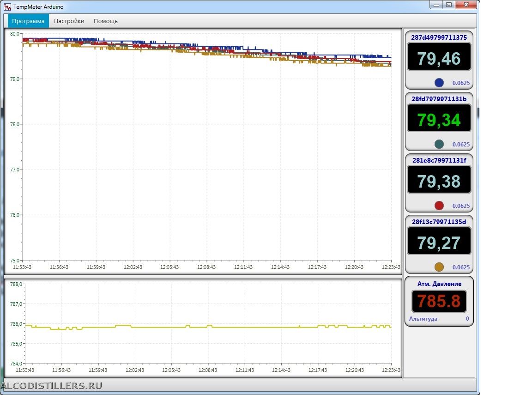The image size is (532, 395).
Task: Open the Программа menu
Action: pyautogui.click(x=28, y=21)
